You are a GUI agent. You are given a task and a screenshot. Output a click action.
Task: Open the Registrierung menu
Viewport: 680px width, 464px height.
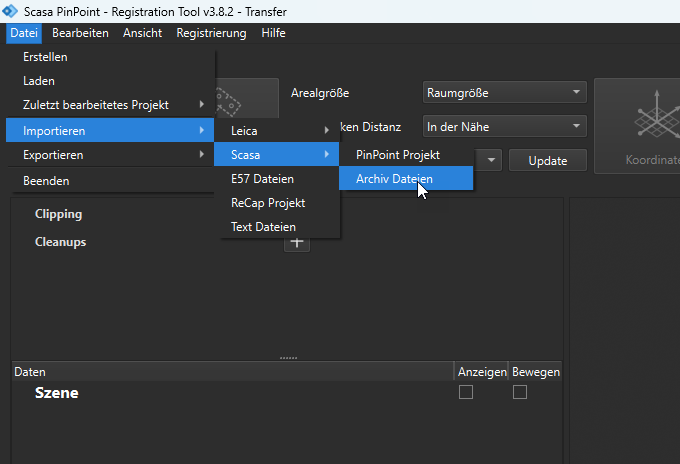tap(211, 33)
